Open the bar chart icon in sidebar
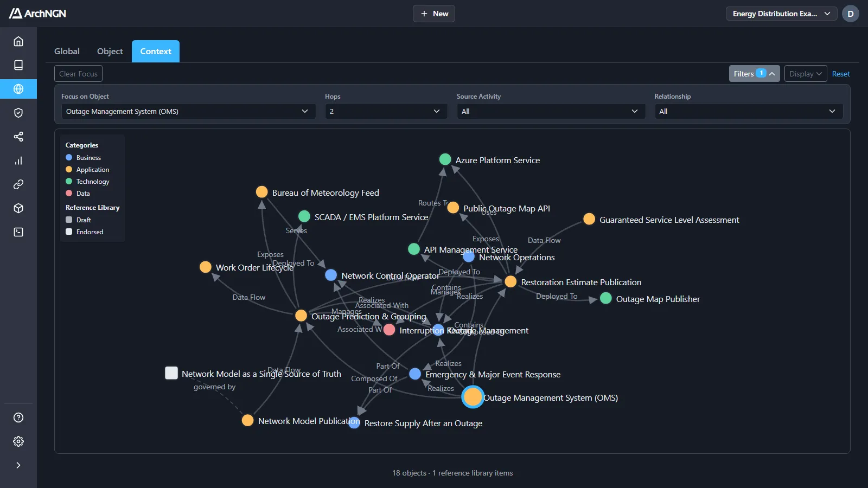868x488 pixels. click(18, 160)
